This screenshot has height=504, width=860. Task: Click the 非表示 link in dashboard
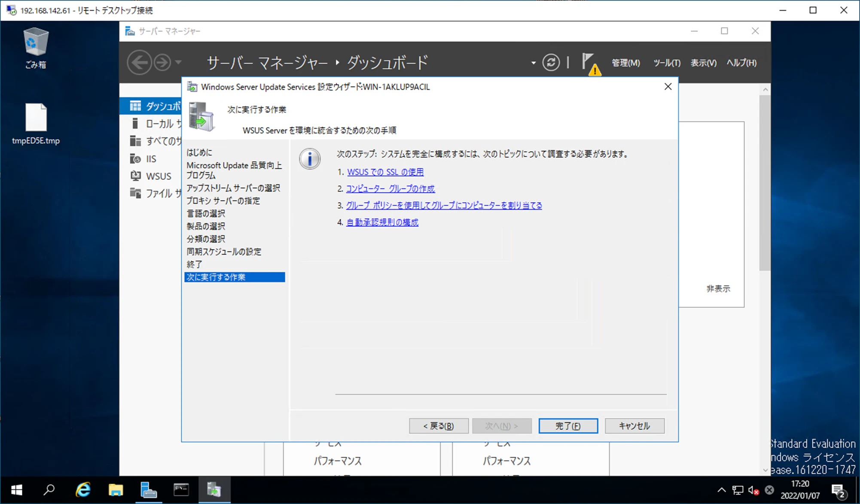718,288
